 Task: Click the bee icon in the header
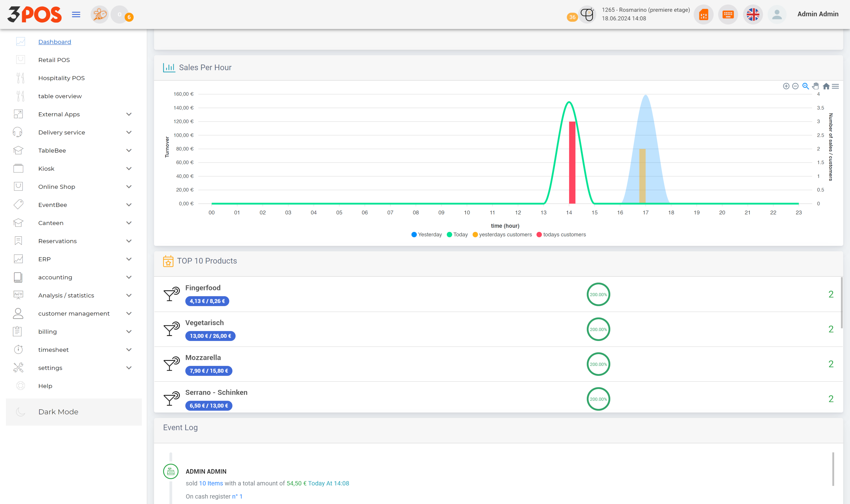tap(100, 14)
